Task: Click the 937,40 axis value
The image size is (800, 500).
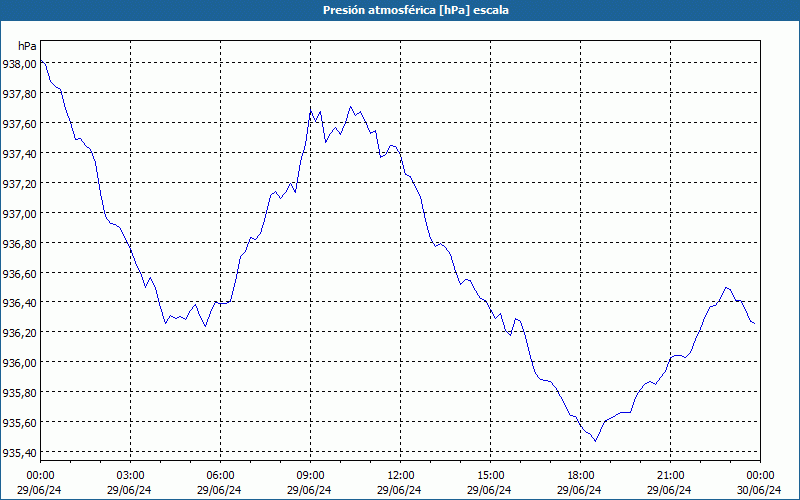Action: pos(19,154)
